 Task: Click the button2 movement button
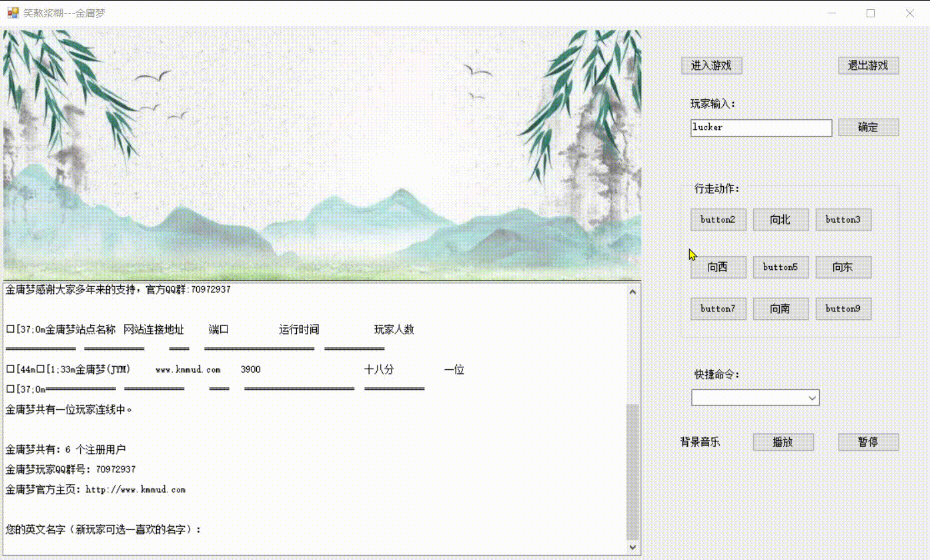click(x=718, y=219)
